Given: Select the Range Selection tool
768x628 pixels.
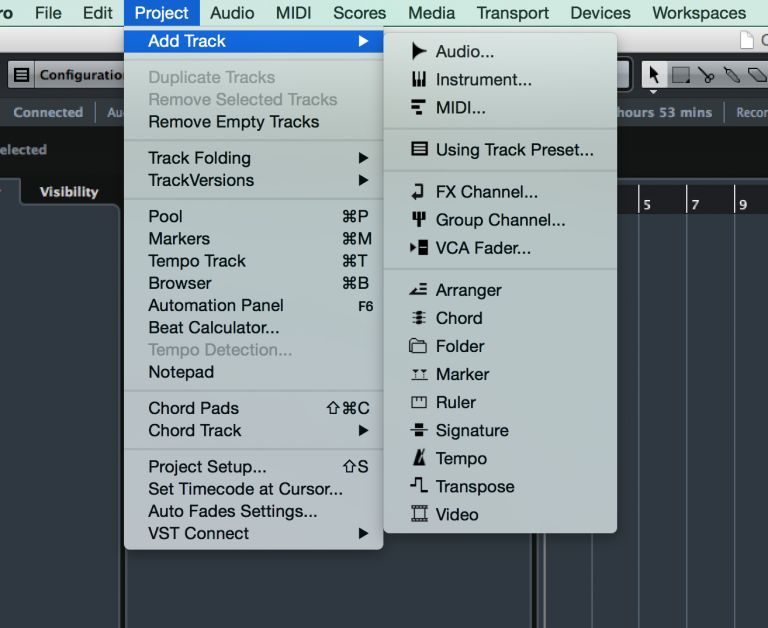Looking at the screenshot, I should tap(680, 75).
